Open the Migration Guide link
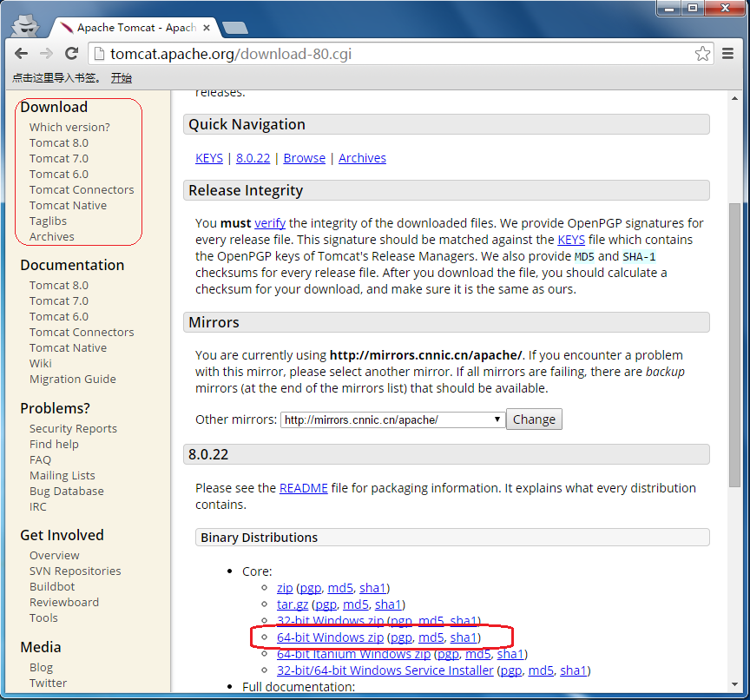 [x=73, y=379]
